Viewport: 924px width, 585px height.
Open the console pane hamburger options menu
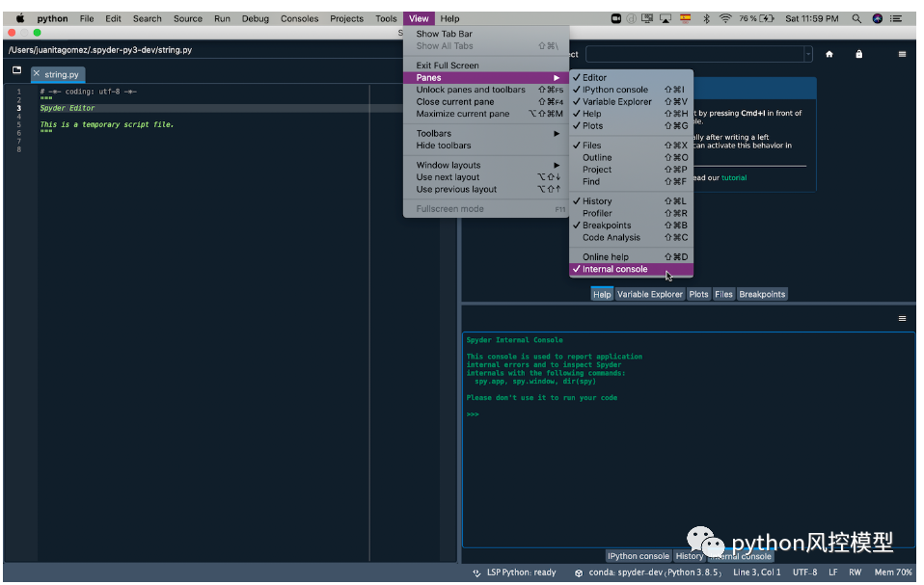click(902, 318)
